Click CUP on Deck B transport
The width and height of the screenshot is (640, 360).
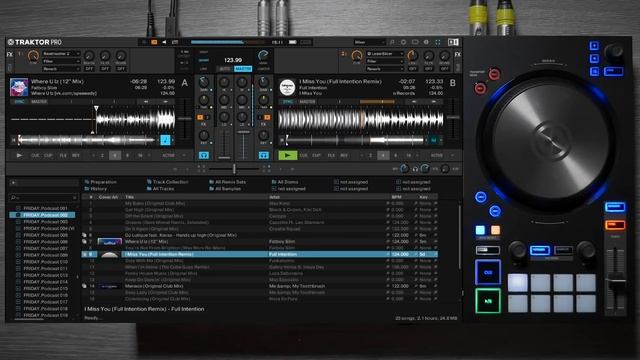tap(316, 156)
